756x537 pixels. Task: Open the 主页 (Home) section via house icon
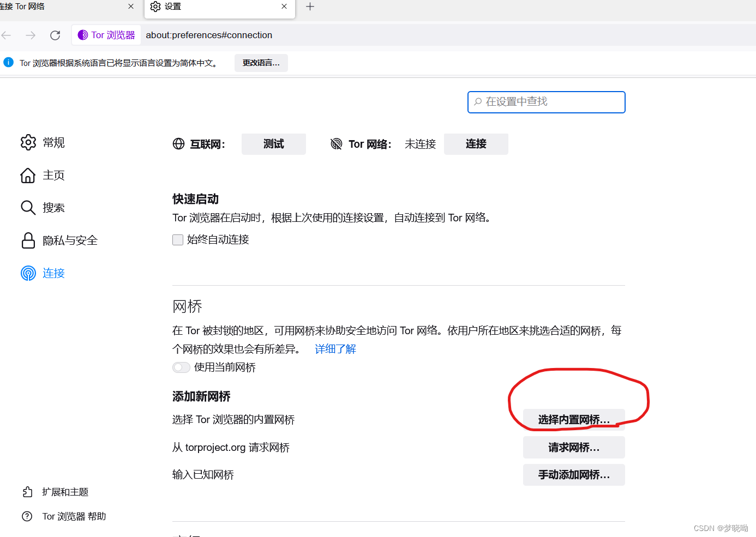point(28,175)
